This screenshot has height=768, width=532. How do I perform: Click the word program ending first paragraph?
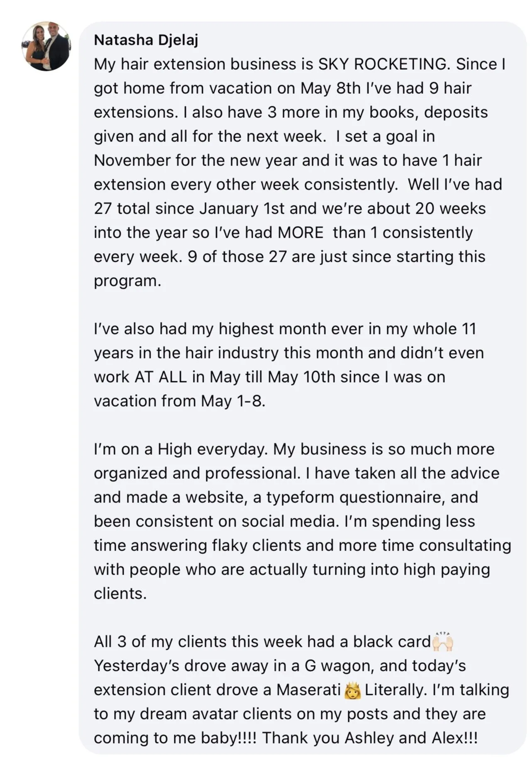click(x=127, y=281)
